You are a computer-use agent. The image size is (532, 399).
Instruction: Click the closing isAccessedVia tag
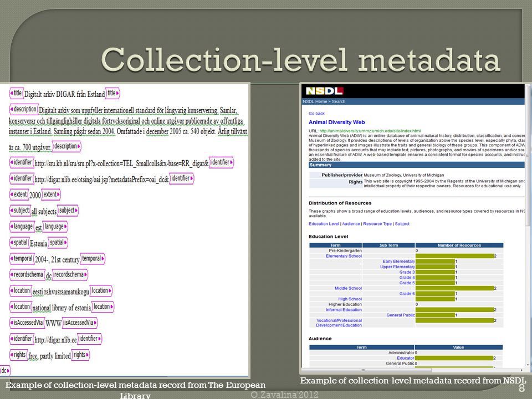(x=80, y=323)
